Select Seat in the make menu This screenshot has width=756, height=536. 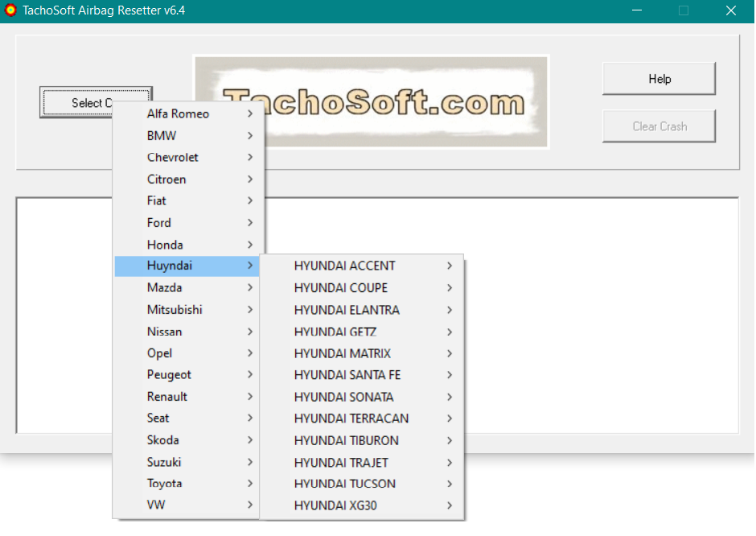coord(188,418)
